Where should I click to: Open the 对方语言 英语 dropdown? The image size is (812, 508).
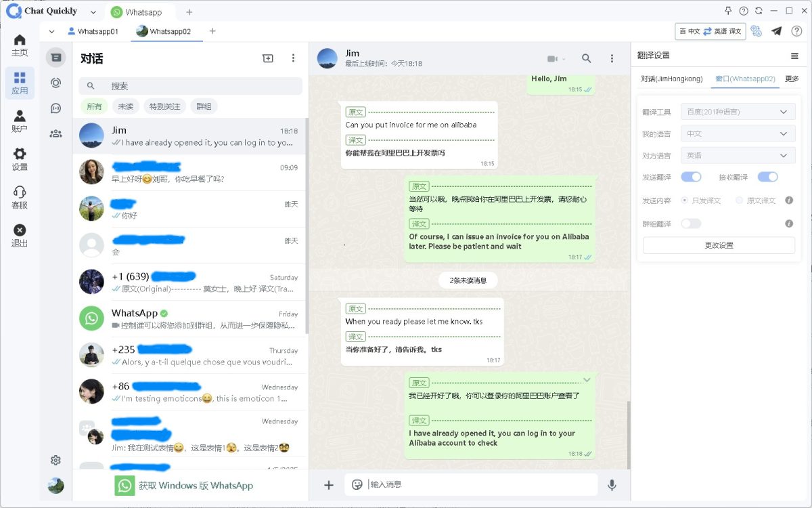738,155
